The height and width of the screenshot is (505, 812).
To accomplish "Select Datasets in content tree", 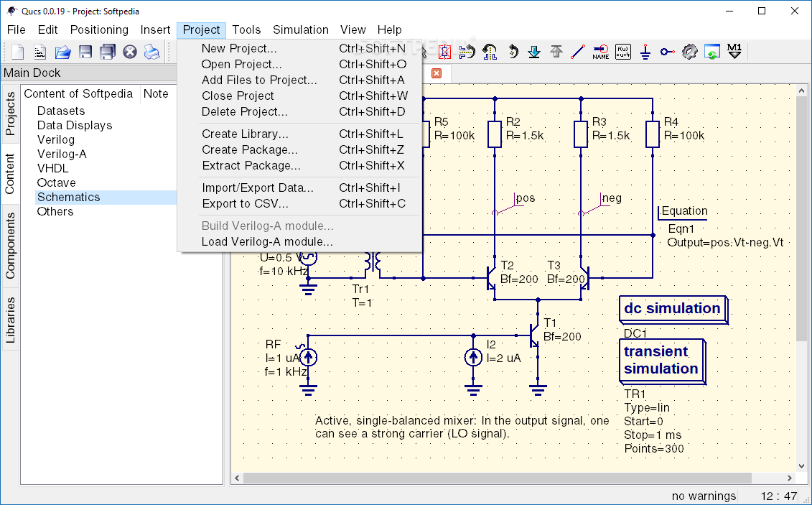I will click(60, 111).
